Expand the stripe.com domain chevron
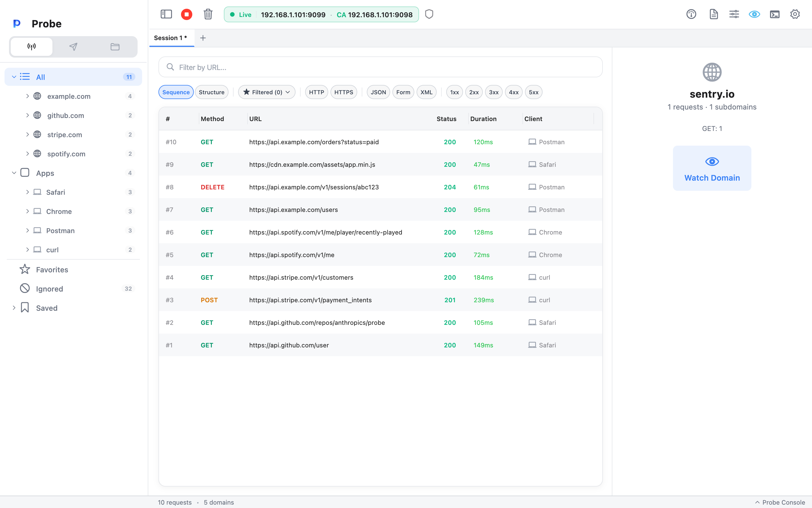The width and height of the screenshot is (812, 508). [28, 134]
